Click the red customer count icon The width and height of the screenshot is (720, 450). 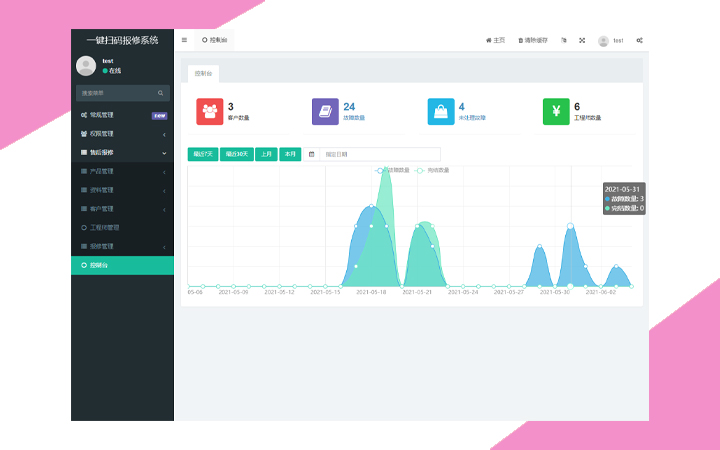click(209, 111)
